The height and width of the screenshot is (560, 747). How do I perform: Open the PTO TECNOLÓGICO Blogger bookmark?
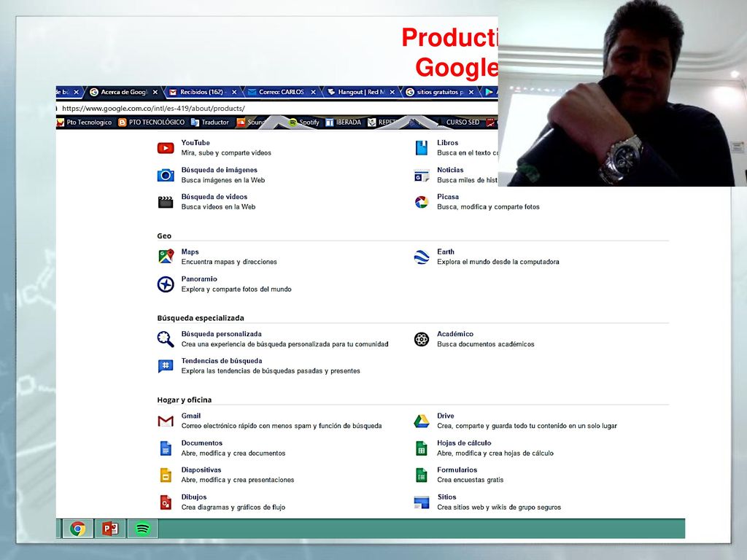(152, 122)
